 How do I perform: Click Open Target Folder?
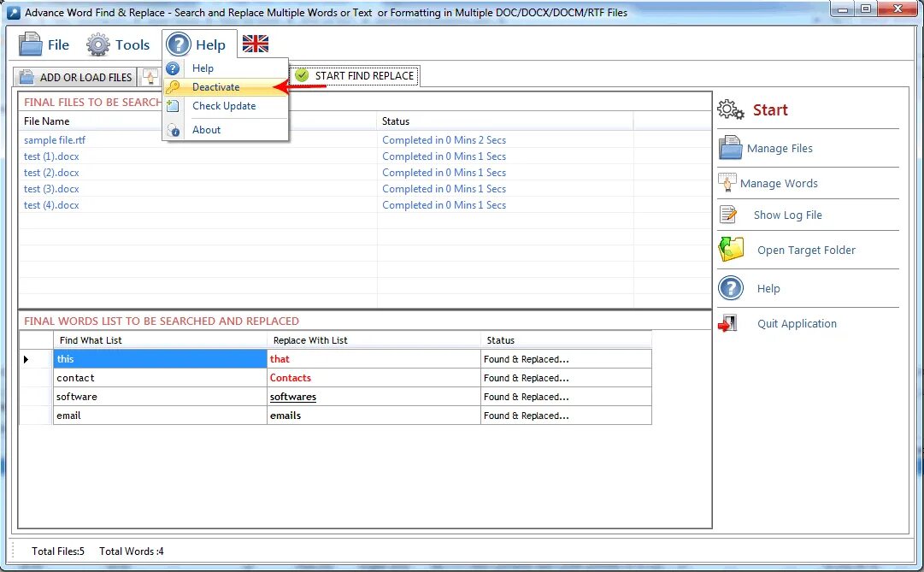(x=806, y=250)
